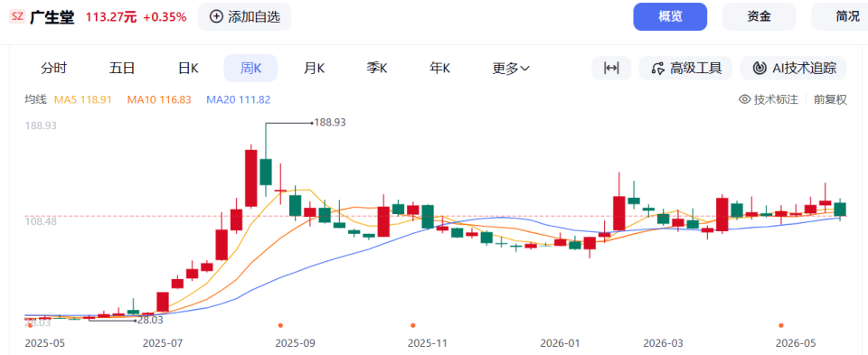This screenshot has width=868, height=355.
Task: Open 高级工具 advanced tools
Action: pyautogui.click(x=686, y=68)
